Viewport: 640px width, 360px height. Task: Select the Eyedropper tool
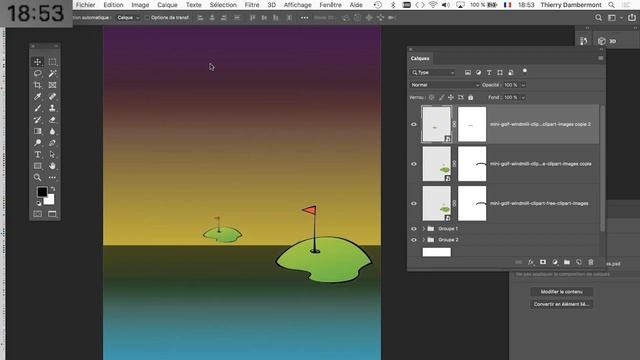(38, 97)
